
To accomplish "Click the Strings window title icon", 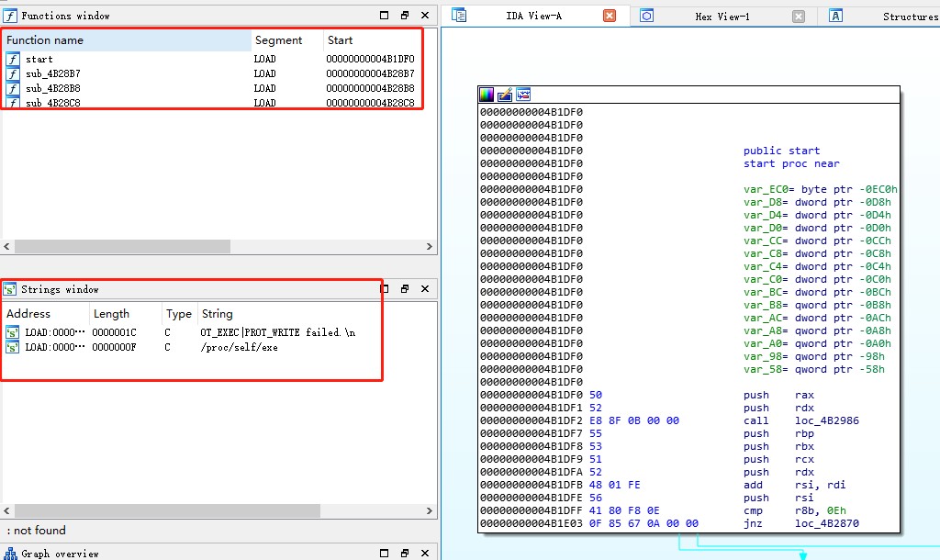I will (10, 289).
